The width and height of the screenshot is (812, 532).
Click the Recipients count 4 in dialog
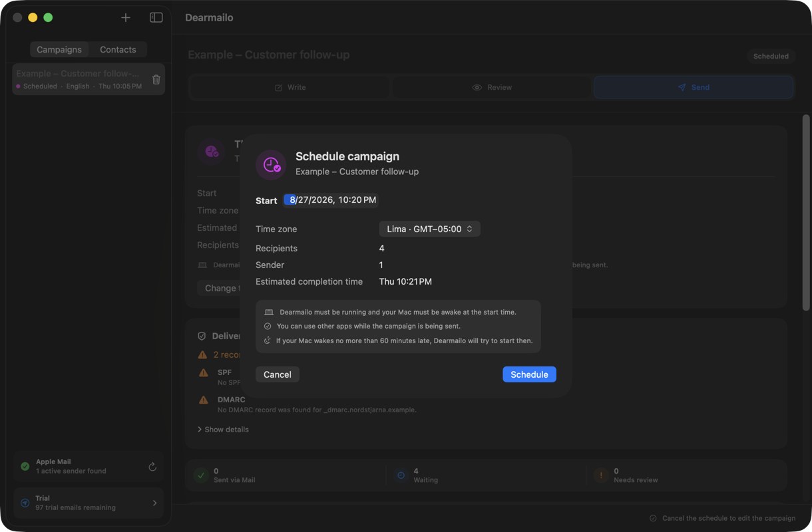[x=382, y=248]
